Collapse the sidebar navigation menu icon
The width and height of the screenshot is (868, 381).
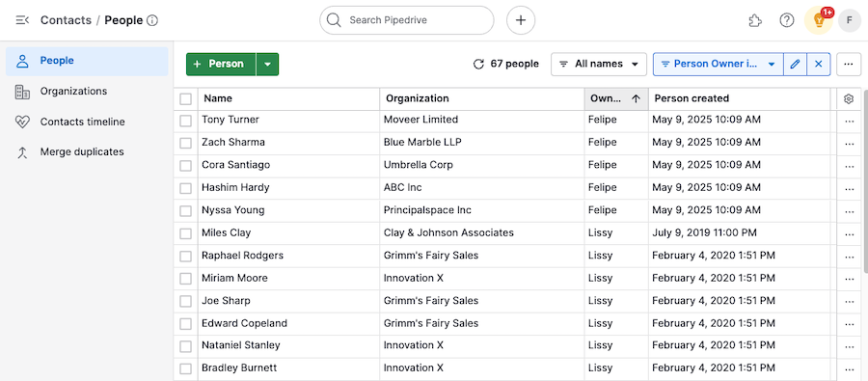(22, 20)
